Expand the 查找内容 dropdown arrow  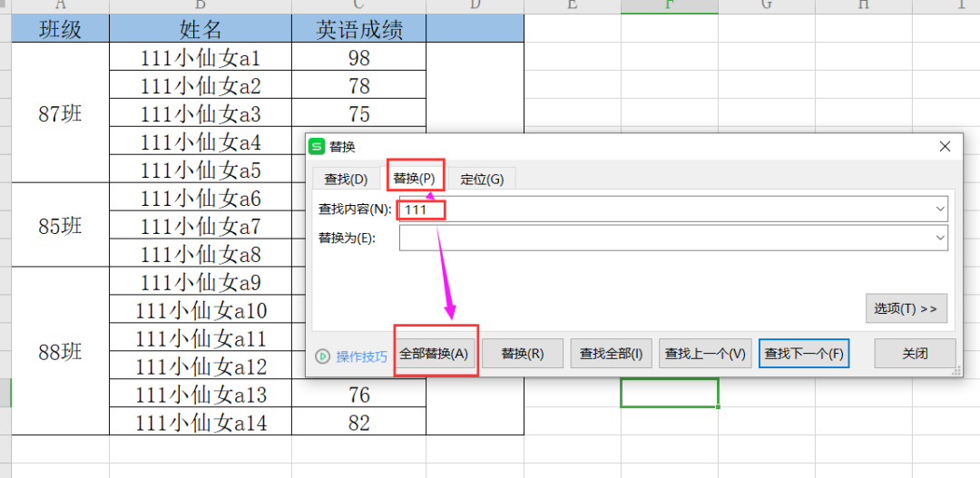pyautogui.click(x=940, y=210)
